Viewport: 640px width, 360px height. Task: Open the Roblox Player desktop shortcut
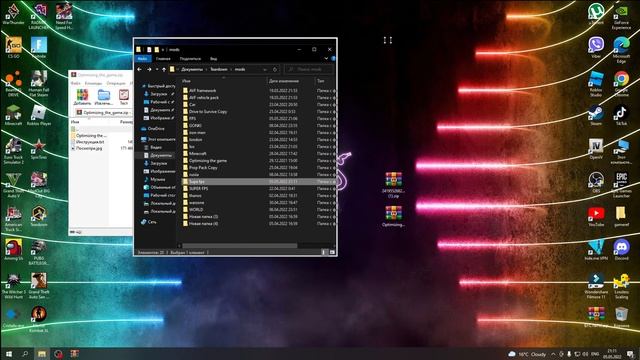39,115
